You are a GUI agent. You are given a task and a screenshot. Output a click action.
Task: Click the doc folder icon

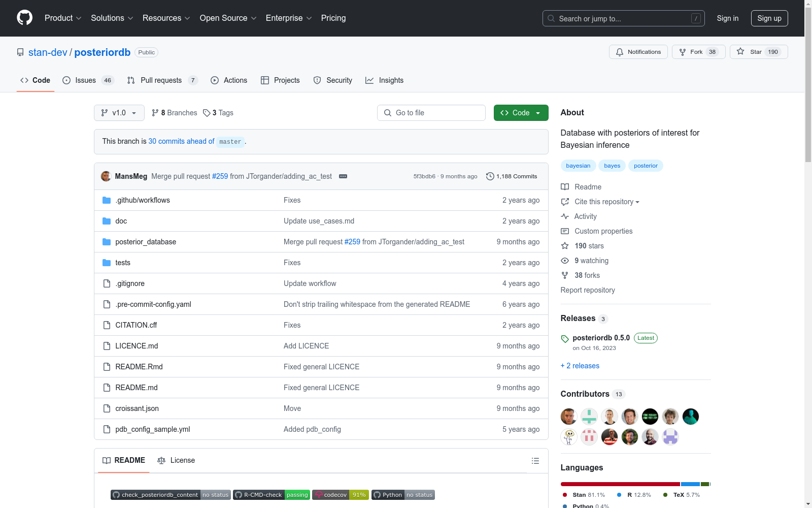click(x=107, y=221)
